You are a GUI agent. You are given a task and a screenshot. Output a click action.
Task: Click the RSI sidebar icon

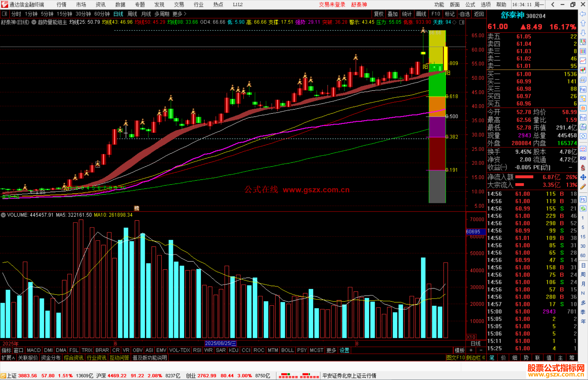(583, 158)
